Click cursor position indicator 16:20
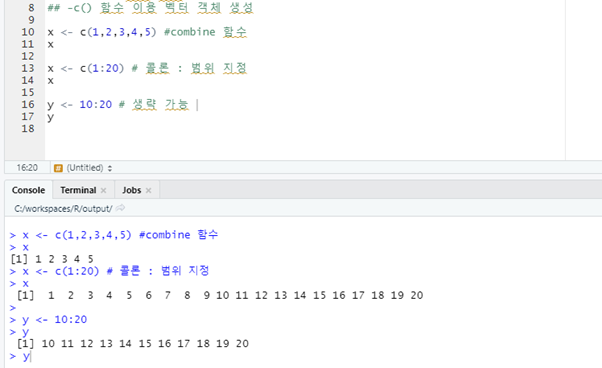 point(27,168)
